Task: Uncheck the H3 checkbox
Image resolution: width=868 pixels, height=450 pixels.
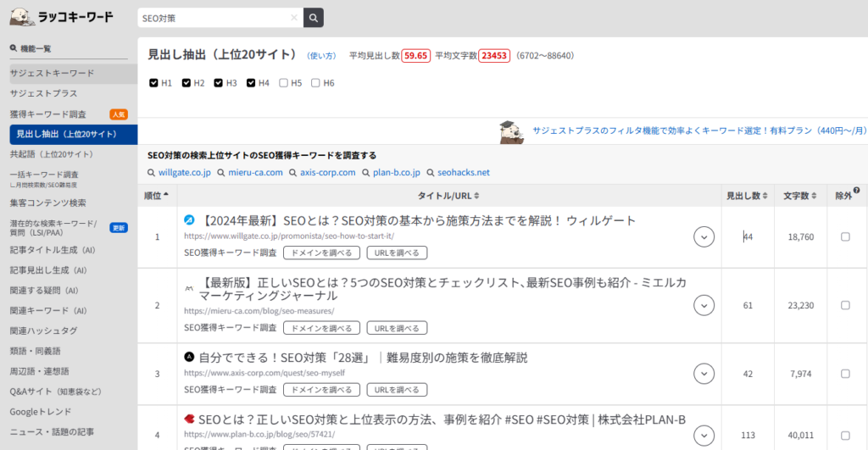Action: (218, 83)
